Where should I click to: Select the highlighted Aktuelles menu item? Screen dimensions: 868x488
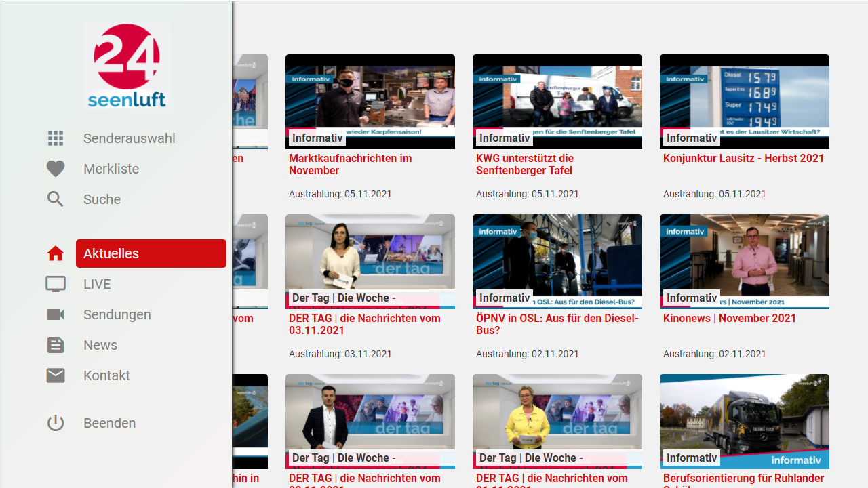[x=151, y=253]
